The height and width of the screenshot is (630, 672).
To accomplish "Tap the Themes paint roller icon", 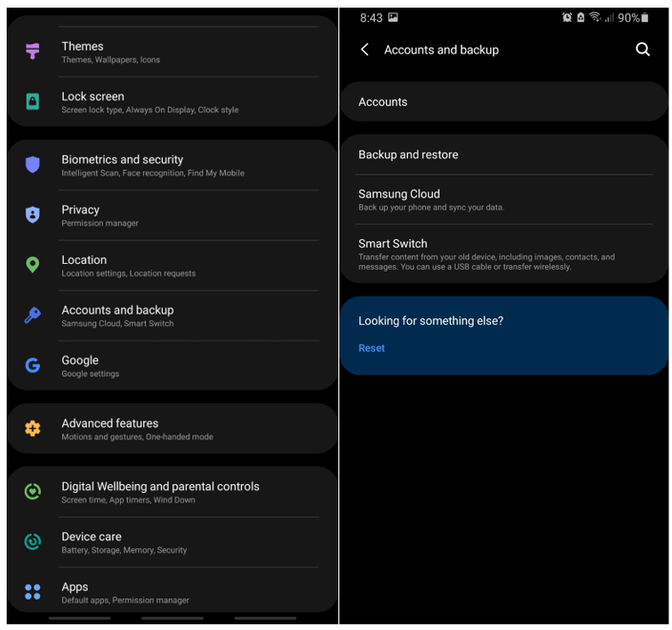I will (32, 51).
